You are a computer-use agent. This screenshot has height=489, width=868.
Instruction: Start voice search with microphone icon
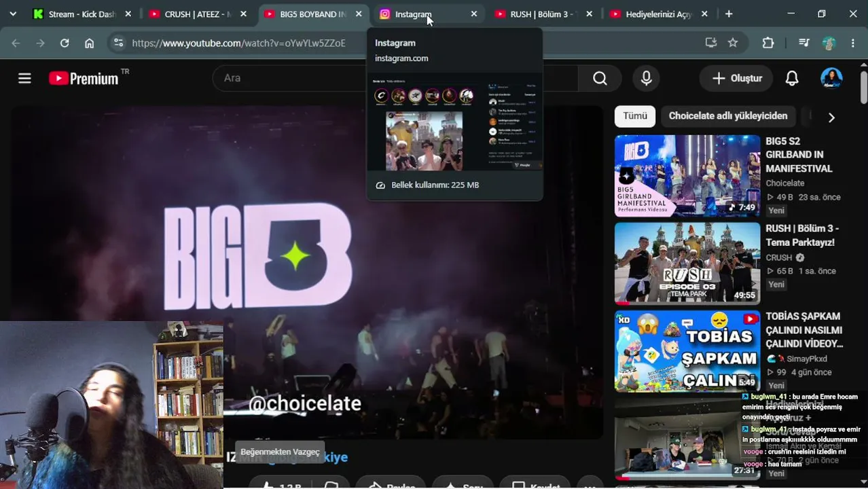647,78
